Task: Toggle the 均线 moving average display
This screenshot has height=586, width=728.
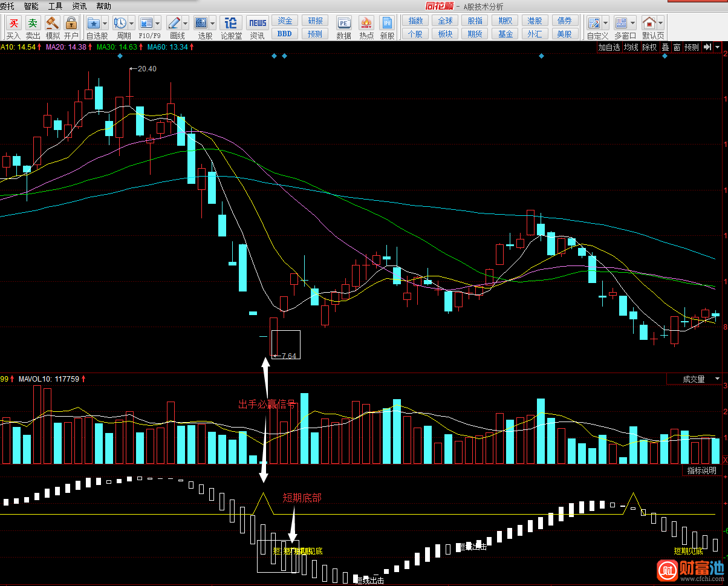Action: (631, 47)
